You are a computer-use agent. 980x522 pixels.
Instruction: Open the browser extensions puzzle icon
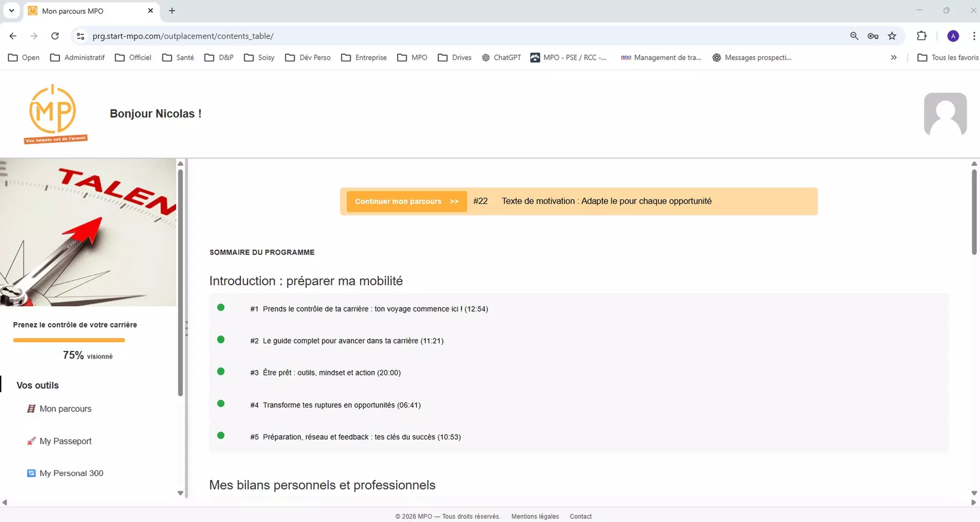pos(921,36)
